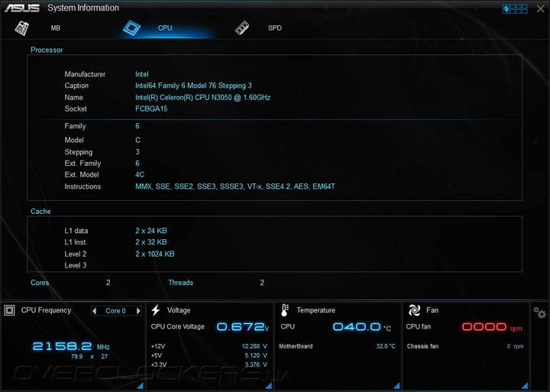Click the socket value FCBGA15

151,109
